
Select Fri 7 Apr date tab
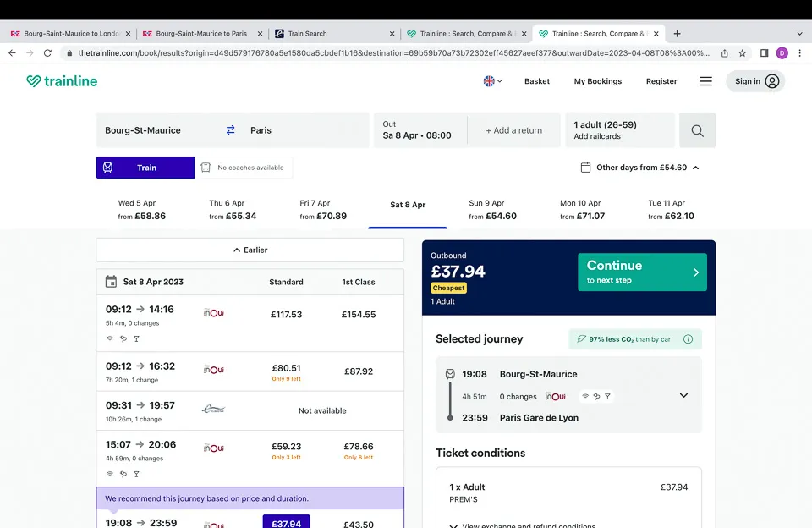(322, 210)
